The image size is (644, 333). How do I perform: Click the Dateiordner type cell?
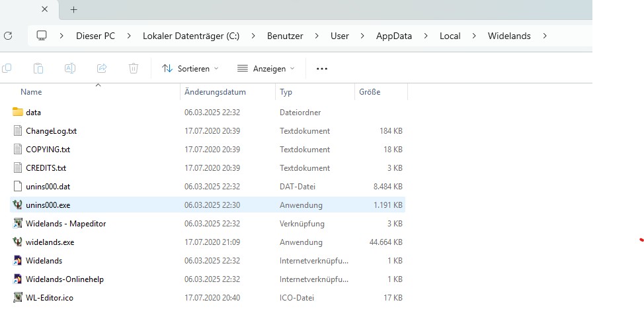(300, 113)
